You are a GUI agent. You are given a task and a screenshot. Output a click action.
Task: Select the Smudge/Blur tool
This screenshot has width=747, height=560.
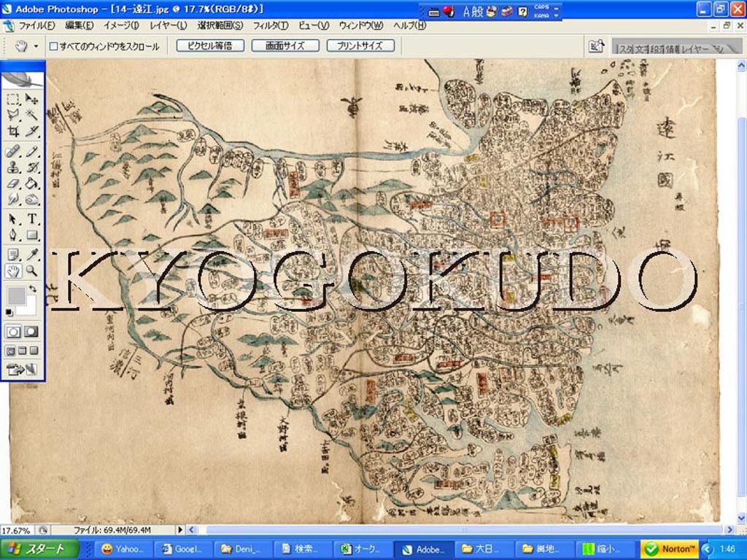click(x=13, y=199)
